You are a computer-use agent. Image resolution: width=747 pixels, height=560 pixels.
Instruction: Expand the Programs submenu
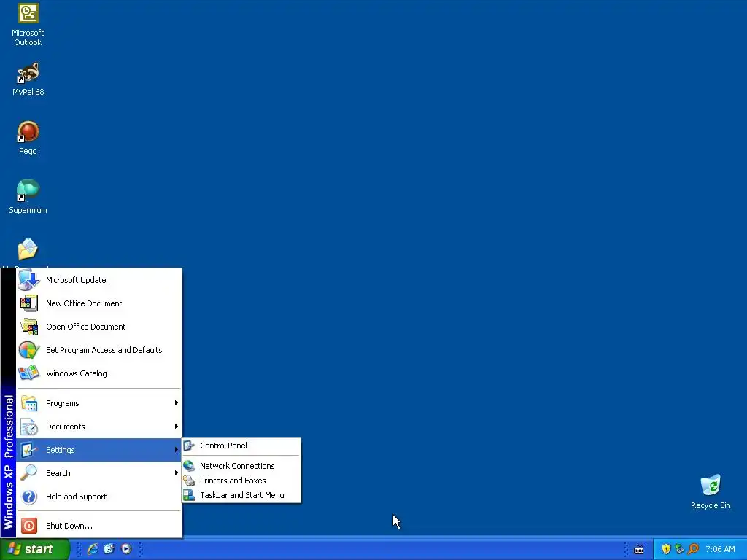point(99,403)
